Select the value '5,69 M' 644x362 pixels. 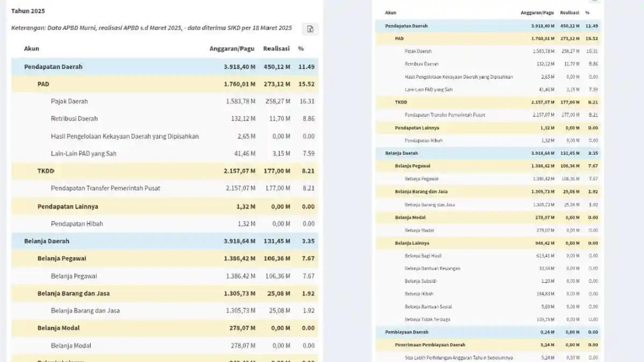[x=547, y=307]
